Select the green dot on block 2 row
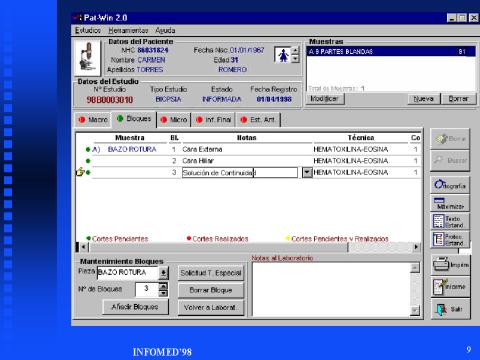The image size is (480, 360). (x=88, y=161)
